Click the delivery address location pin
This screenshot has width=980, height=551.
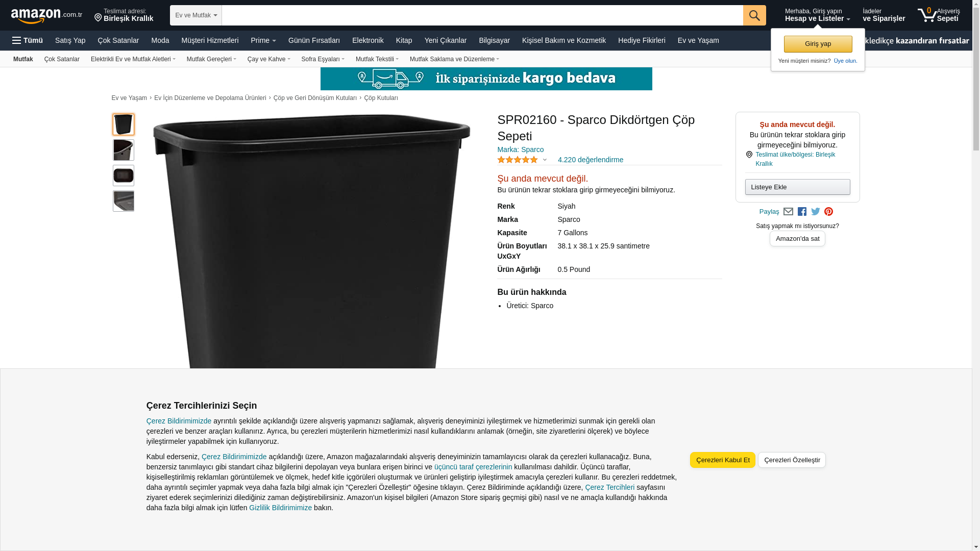[98, 18]
